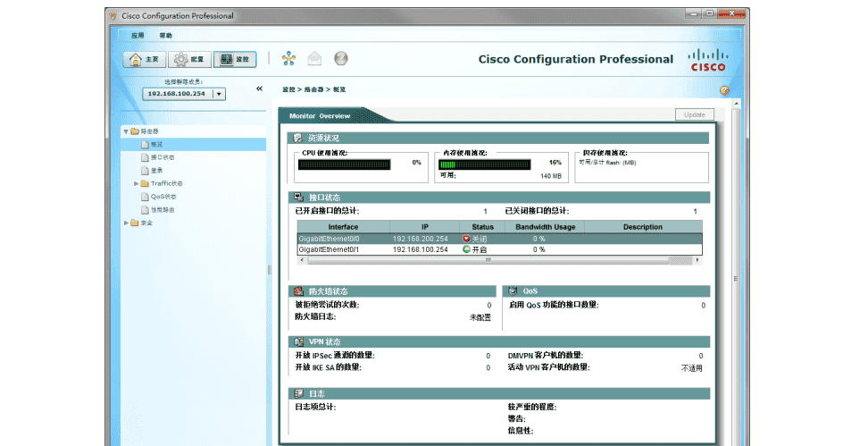
Task: Click the Update button
Action: click(x=694, y=114)
